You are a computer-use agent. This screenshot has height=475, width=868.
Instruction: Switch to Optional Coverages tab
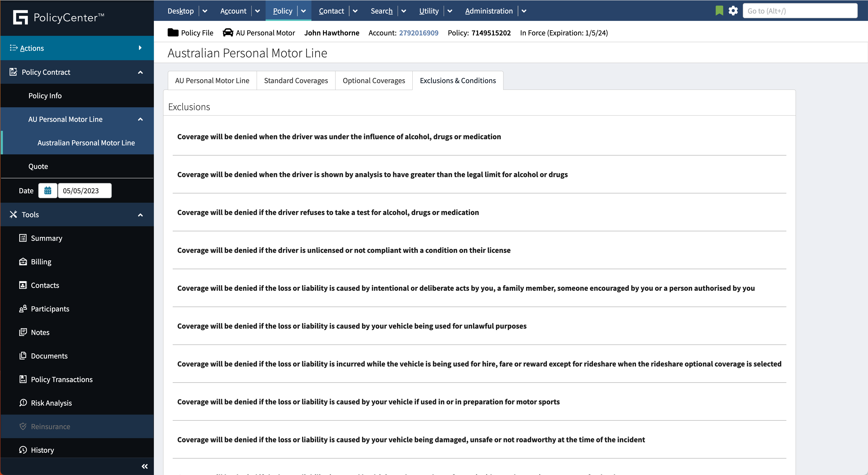[x=374, y=81]
